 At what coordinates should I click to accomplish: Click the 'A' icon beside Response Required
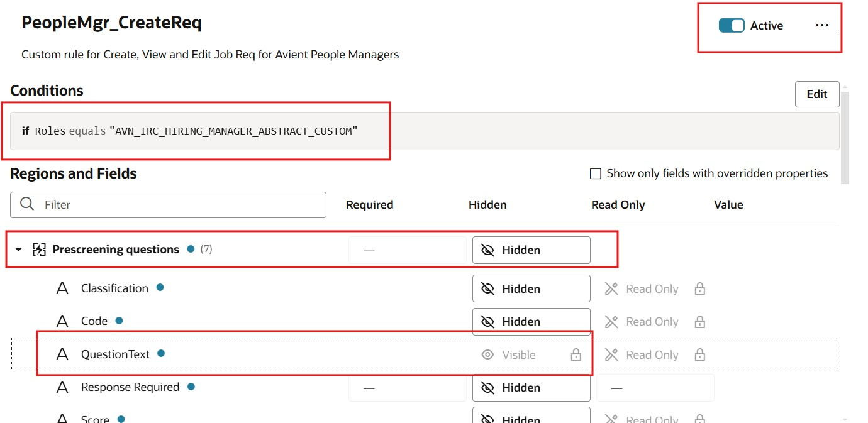(62, 387)
